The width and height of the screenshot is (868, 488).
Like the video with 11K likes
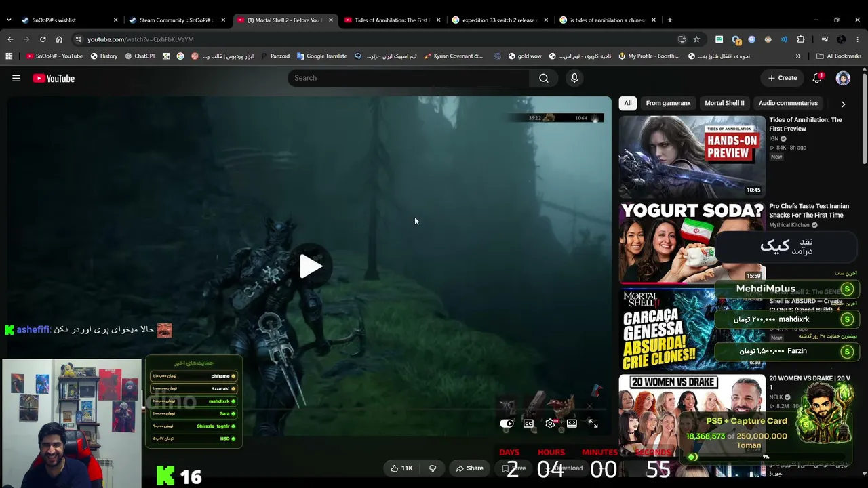pos(402,468)
